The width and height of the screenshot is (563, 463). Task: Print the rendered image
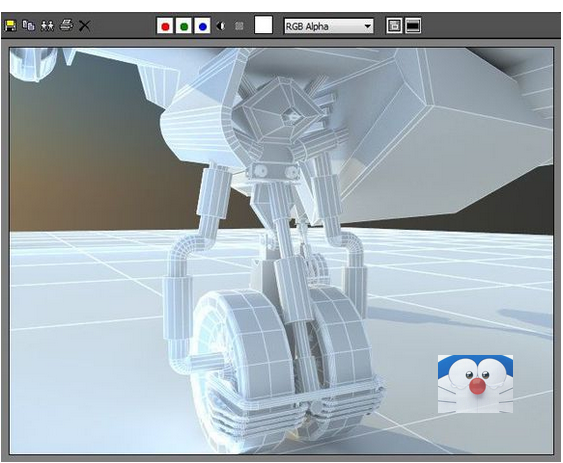(x=66, y=26)
